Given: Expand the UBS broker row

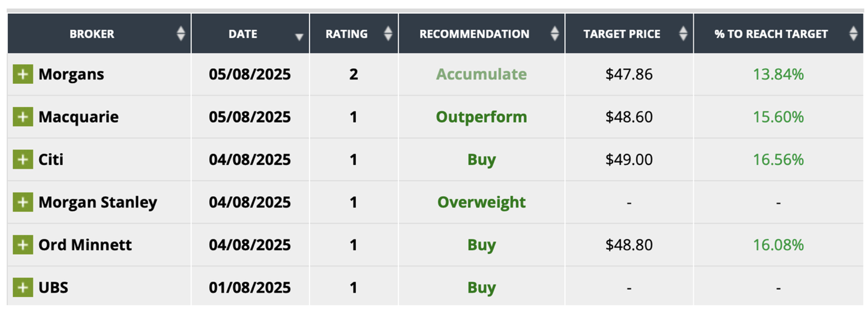Looking at the screenshot, I should coord(23,287).
